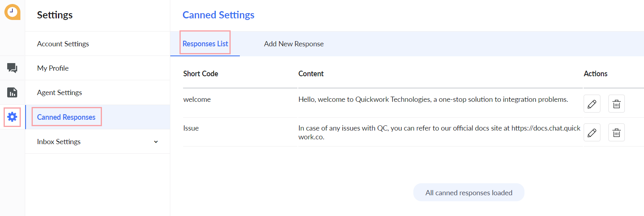The image size is (644, 216).
Task: Click the orange app logo icon
Action: (12, 12)
